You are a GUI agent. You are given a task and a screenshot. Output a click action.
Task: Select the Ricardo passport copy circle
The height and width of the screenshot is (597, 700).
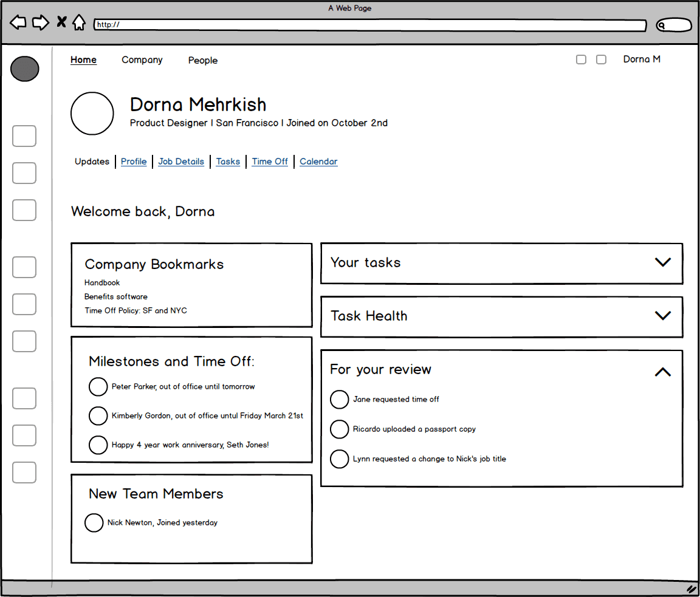[339, 429]
